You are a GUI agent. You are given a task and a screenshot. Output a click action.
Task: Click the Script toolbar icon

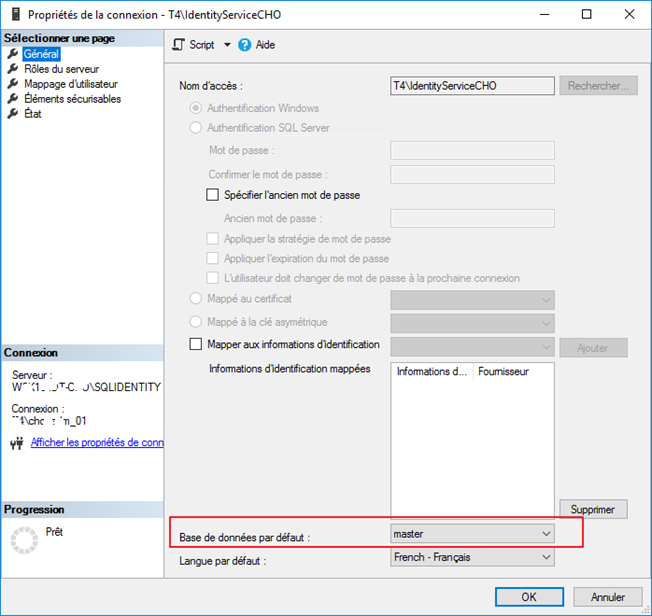[179, 45]
